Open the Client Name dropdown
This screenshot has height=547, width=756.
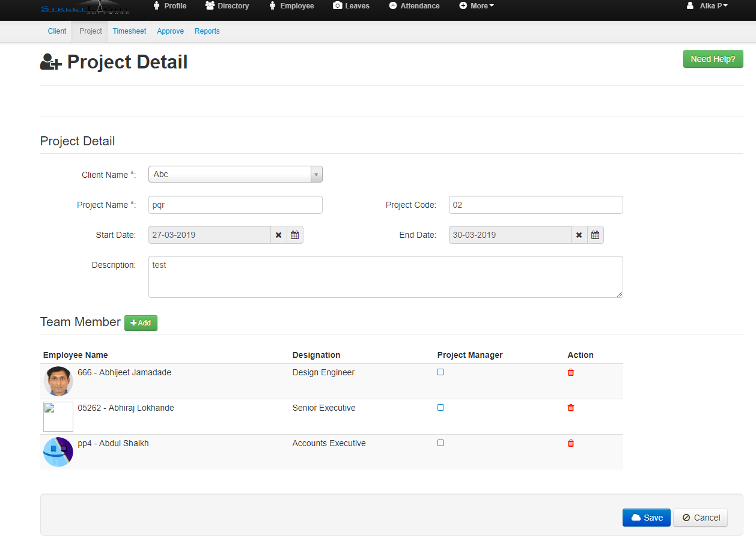point(235,174)
